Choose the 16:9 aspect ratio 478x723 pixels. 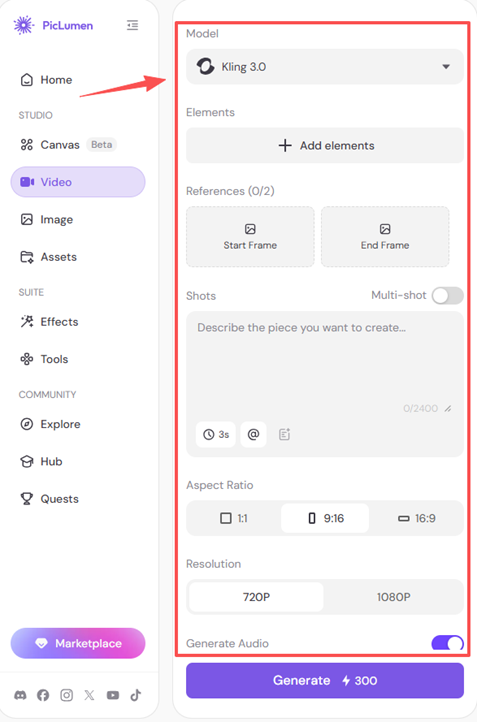pyautogui.click(x=417, y=518)
